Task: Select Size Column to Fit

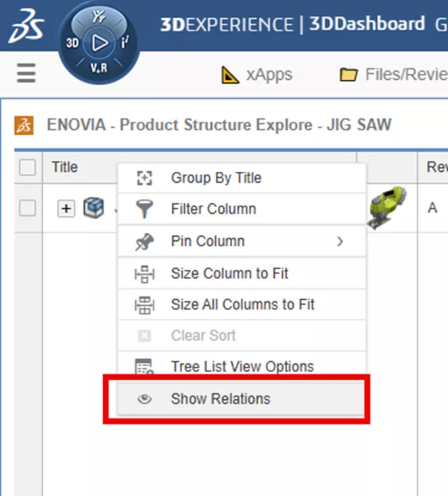Action: tap(229, 273)
